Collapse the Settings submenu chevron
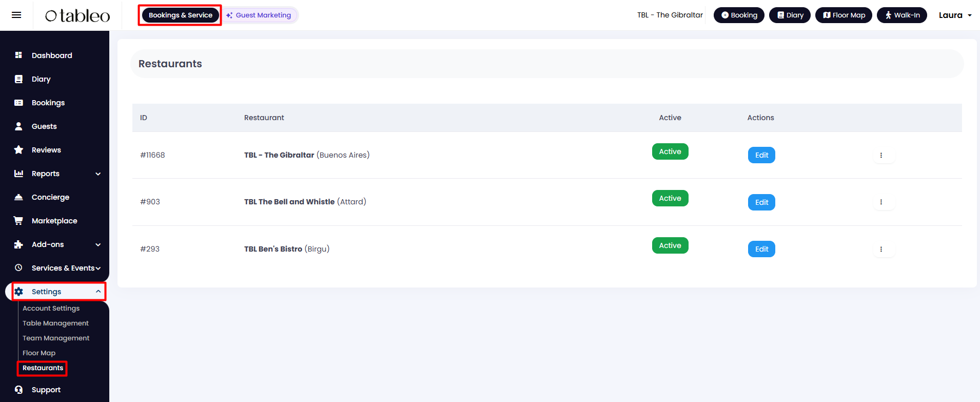Image resolution: width=980 pixels, height=402 pixels. click(x=98, y=292)
